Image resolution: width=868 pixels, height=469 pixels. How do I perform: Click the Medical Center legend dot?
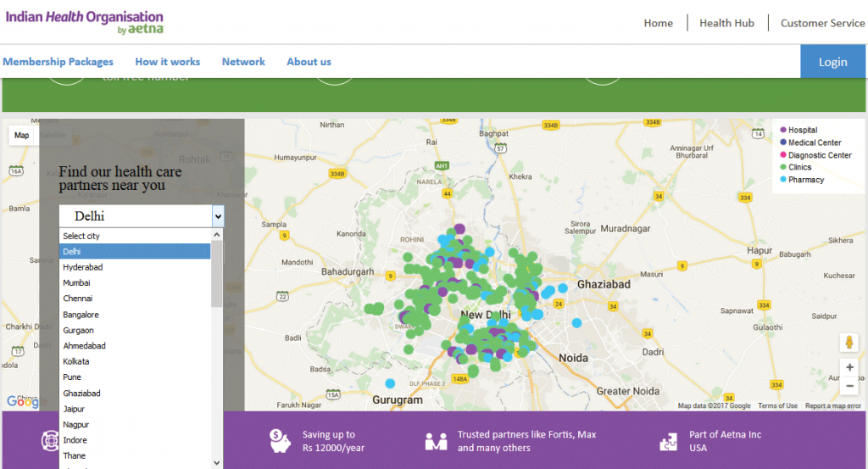click(782, 142)
